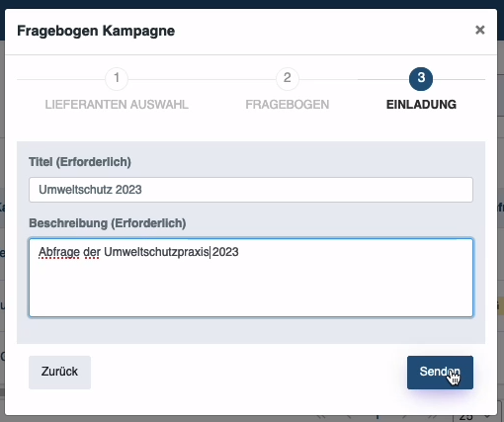Send the campaign with Senden
The width and height of the screenshot is (504, 422).
pos(440,373)
